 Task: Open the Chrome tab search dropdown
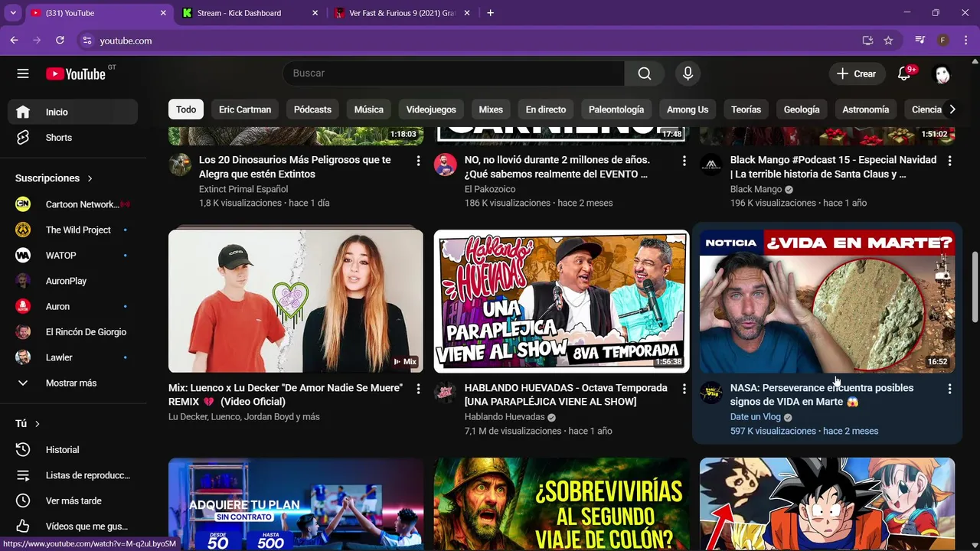pyautogui.click(x=13, y=13)
